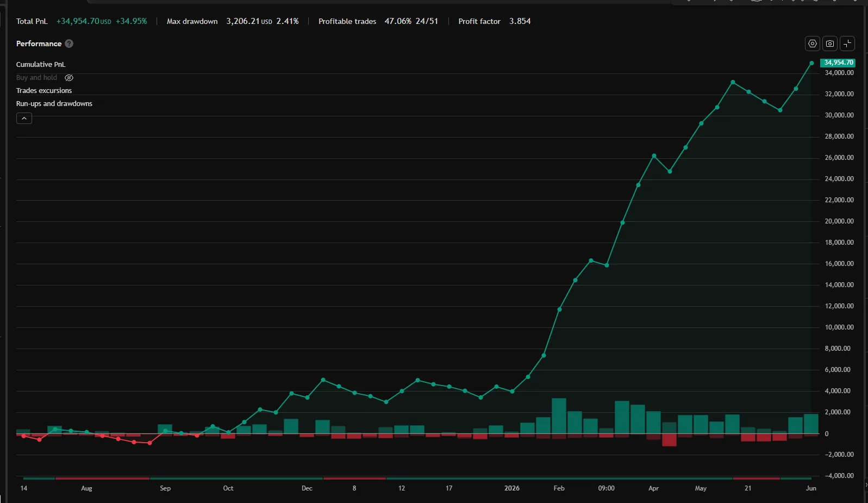
Task: Click the 09:00 label on the time axis
Action: click(607, 488)
